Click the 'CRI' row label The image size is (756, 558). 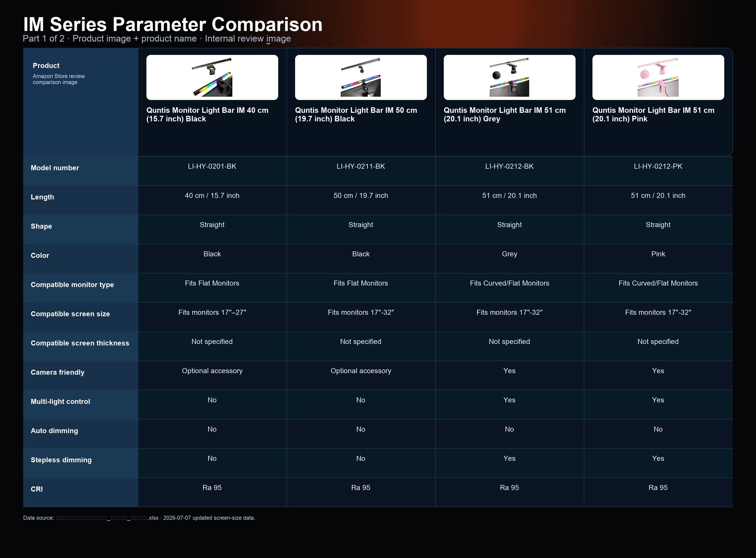37,489
